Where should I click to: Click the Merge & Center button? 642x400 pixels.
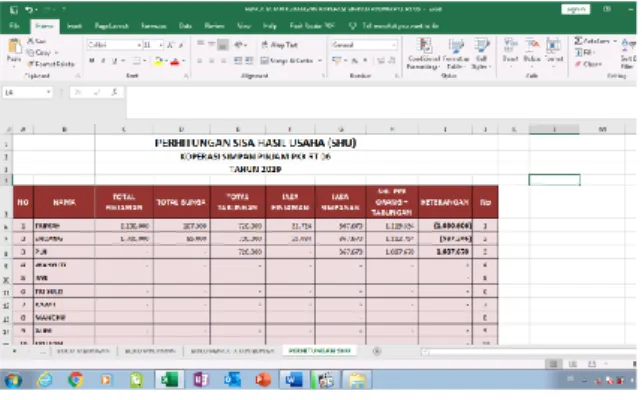(287, 61)
